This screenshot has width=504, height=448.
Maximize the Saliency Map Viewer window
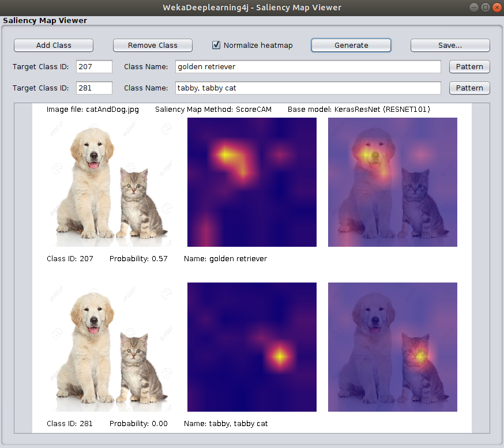486,7
